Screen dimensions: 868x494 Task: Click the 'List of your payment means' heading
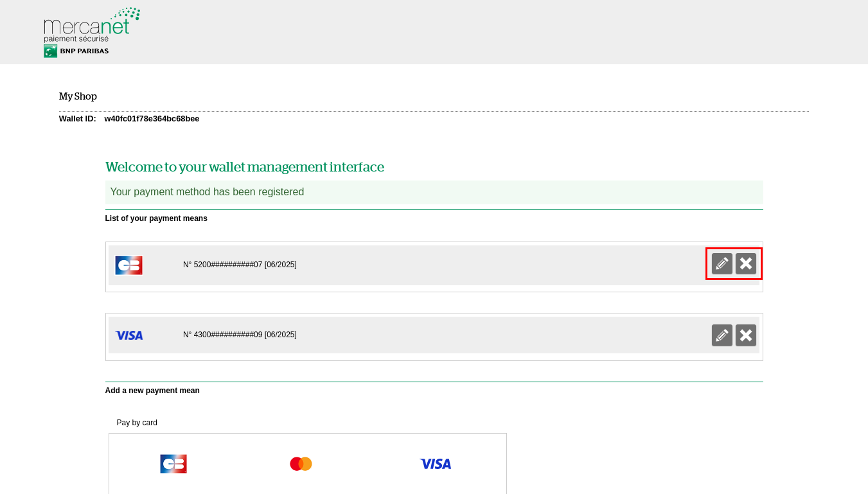tap(156, 218)
